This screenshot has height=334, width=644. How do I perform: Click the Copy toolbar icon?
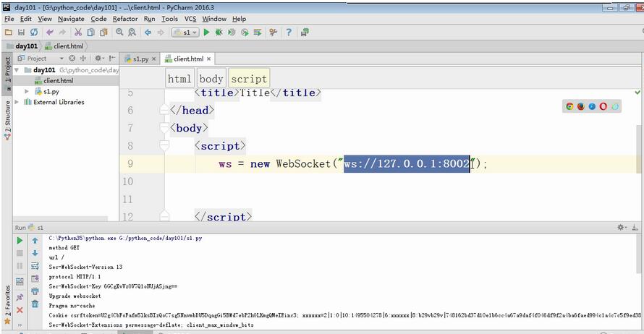pyautogui.click(x=90, y=32)
